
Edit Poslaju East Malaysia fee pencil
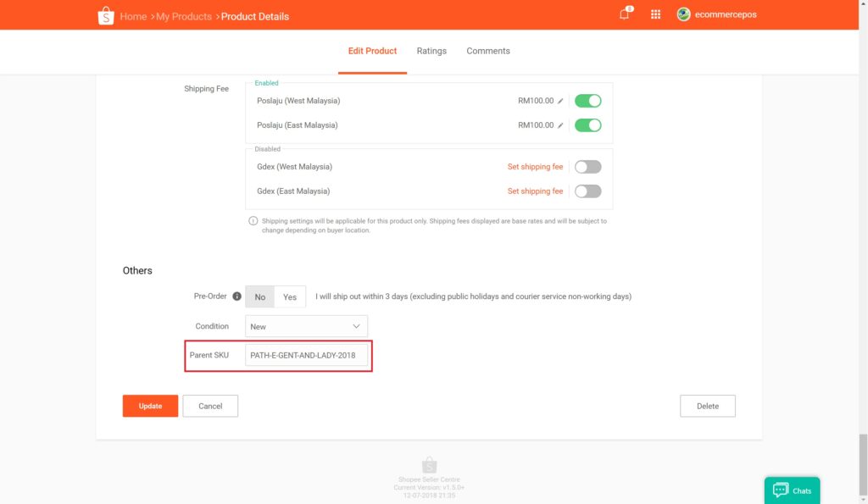click(560, 125)
